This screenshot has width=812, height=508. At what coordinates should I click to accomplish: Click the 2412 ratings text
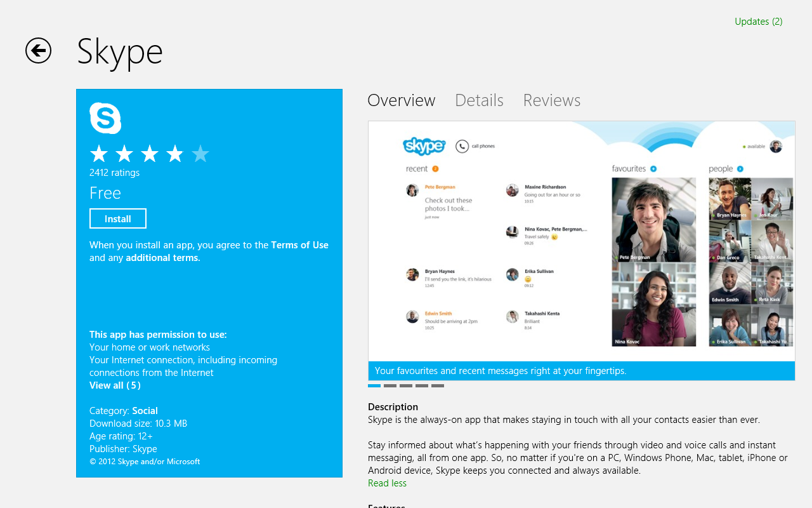[x=114, y=173]
